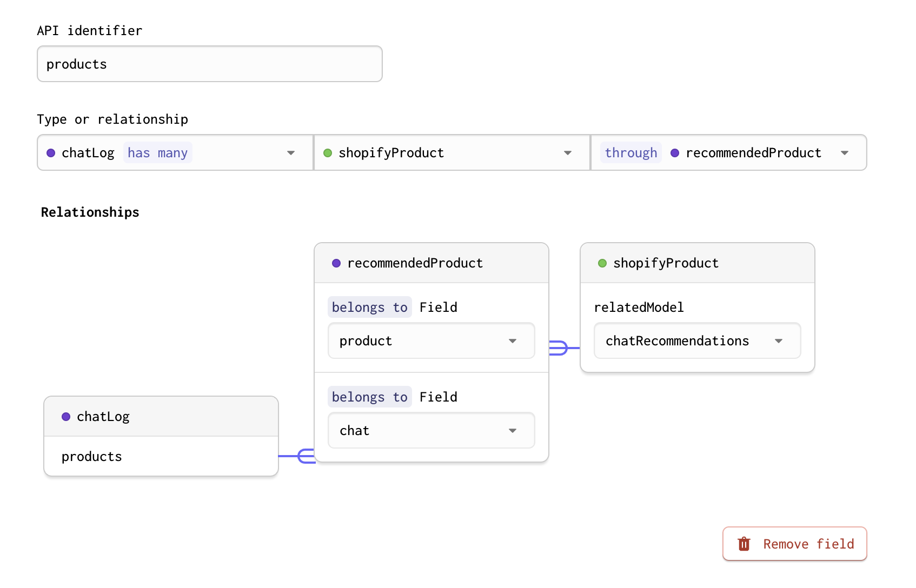The height and width of the screenshot is (588, 916).
Task: Click the API identifier input containing products
Action: (210, 64)
